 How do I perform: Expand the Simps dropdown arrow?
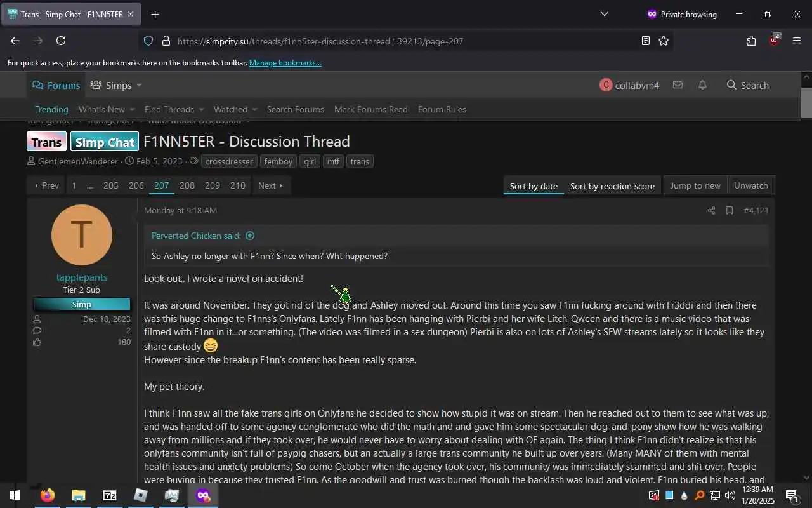[x=139, y=85]
